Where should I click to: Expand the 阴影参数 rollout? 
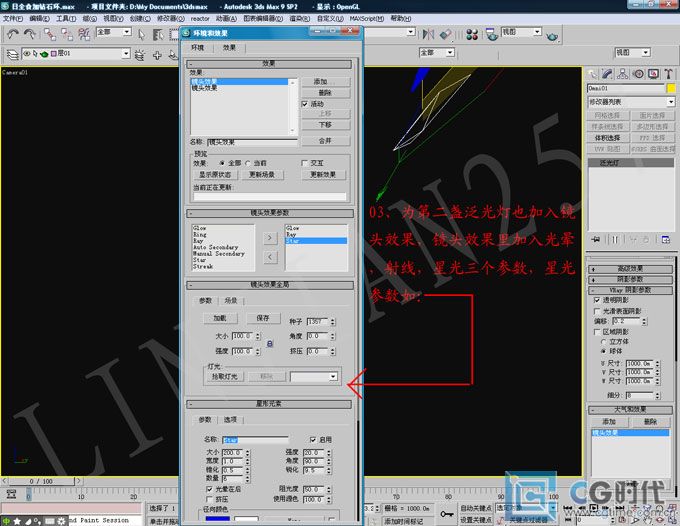(630, 279)
